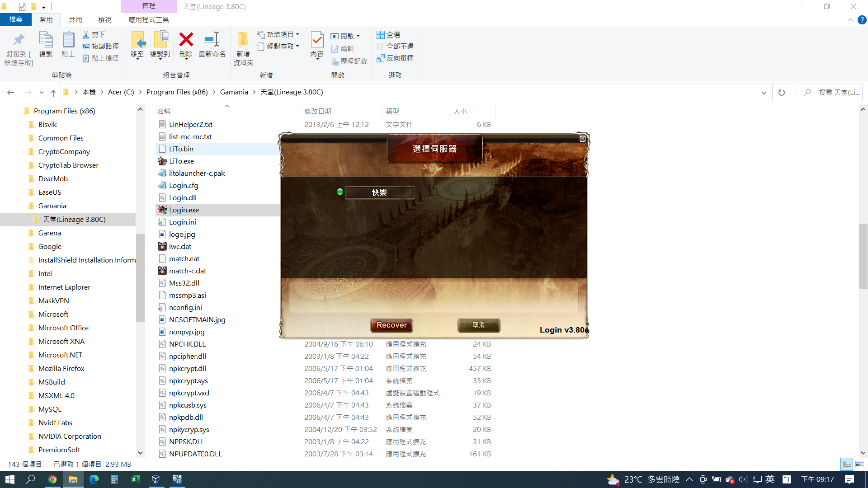The image size is (868, 488).
Task: Switch to details view layout
Action: [847, 465]
